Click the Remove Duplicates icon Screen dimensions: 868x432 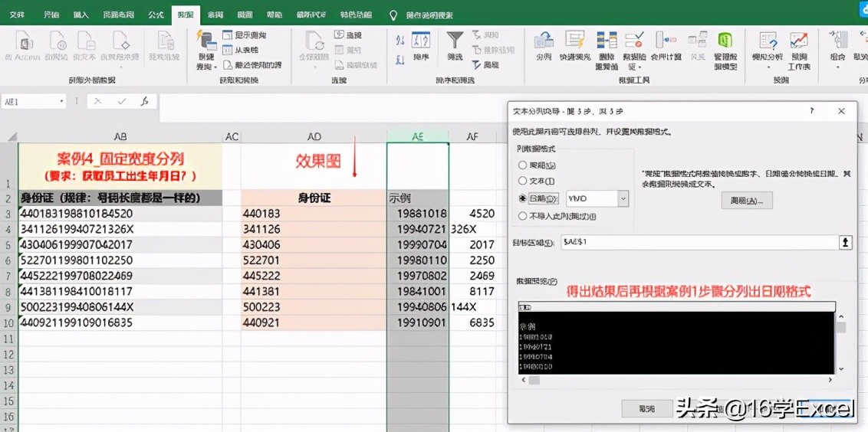click(607, 41)
